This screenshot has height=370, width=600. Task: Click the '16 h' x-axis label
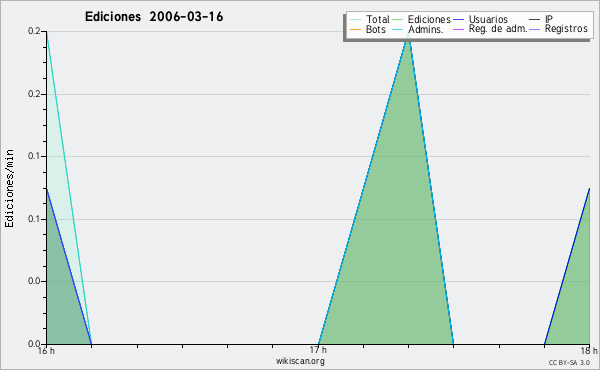tap(46, 351)
